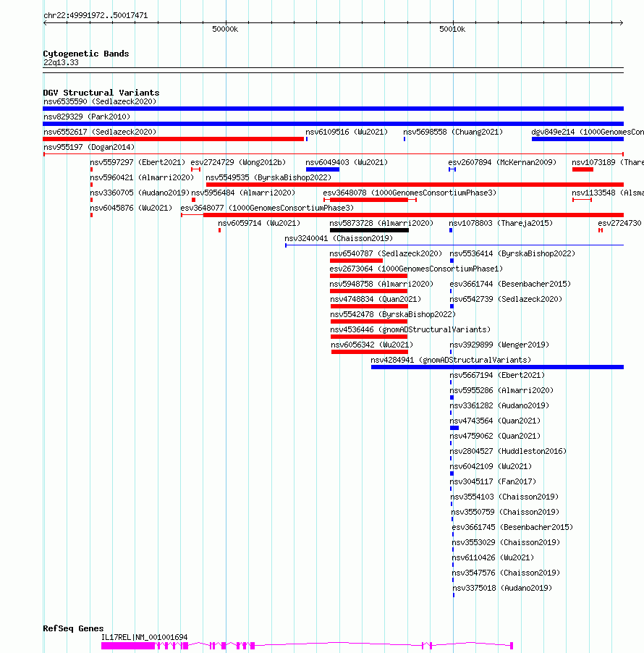Select nsv3554103 (Chaisson2019) label

504,497
